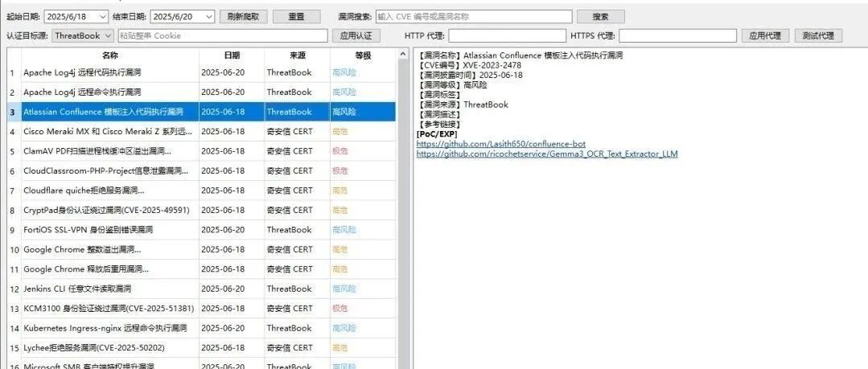Sort by the 名称 column header
Image resolution: width=868 pixels, height=369 pixels.
(x=110, y=55)
